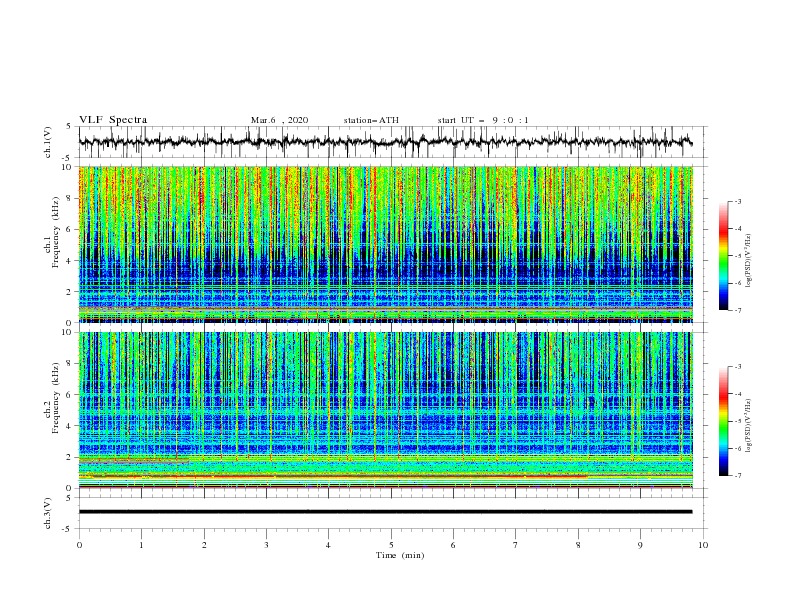Viewport: 792px width, 612px height.
Task: Click the upper log(PSD) colorbar label
Action: pos(749,261)
